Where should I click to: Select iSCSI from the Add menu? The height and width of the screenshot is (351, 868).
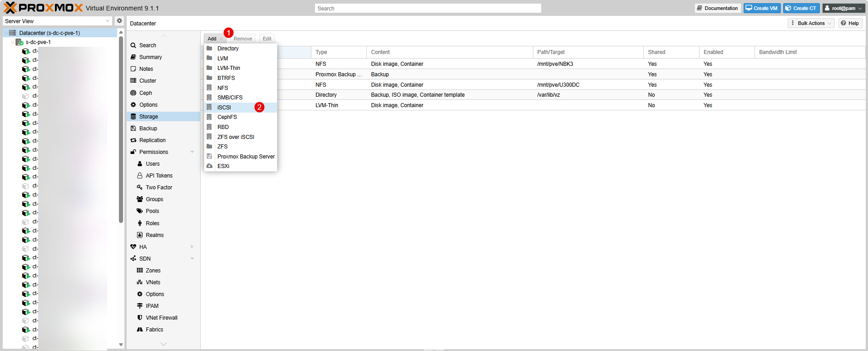(x=224, y=108)
